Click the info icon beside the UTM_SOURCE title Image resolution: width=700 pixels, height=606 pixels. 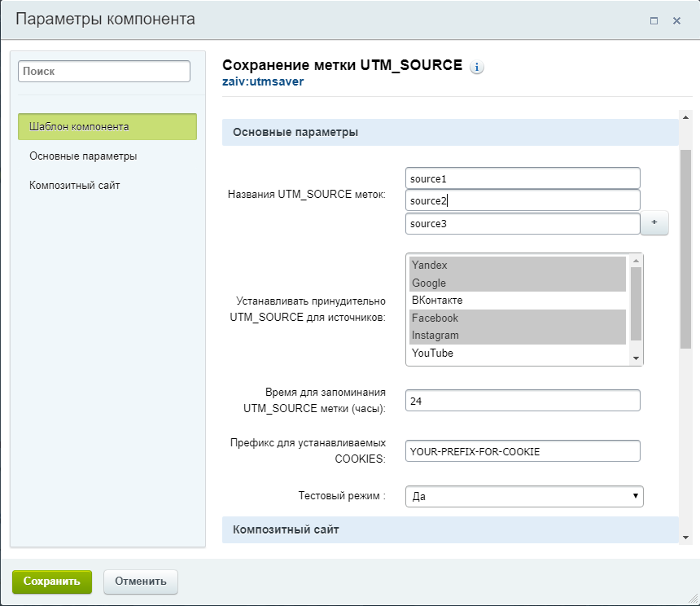pyautogui.click(x=477, y=67)
